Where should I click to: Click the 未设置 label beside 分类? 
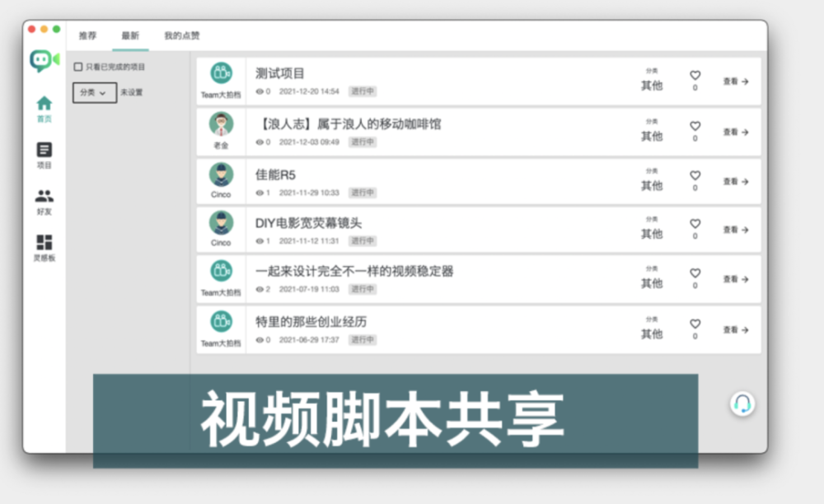131,92
